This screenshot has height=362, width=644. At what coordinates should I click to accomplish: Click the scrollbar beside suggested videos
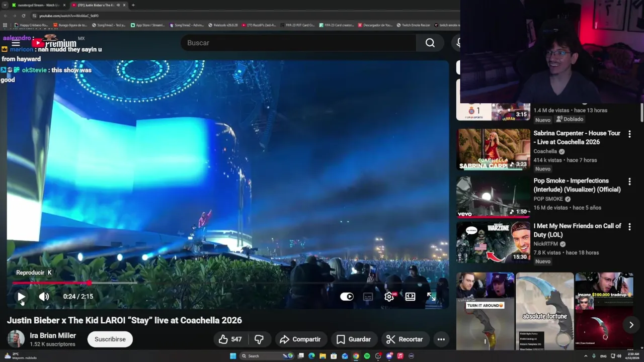(641, 112)
